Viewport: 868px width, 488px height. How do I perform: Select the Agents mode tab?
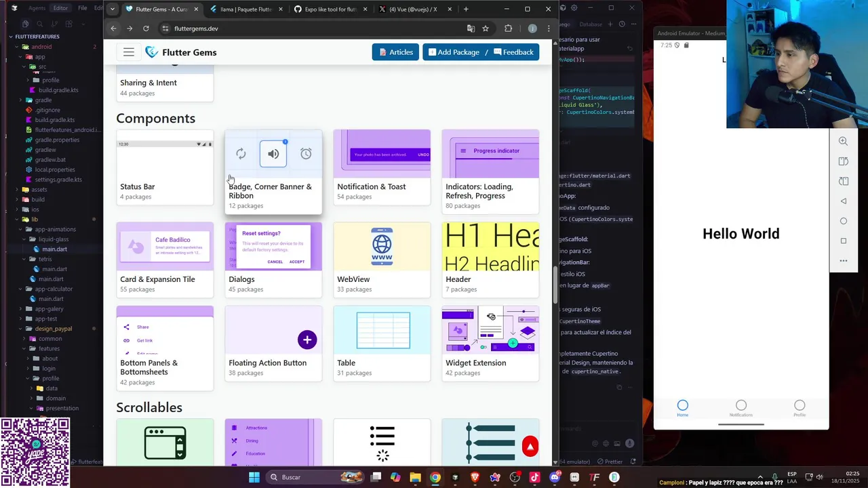point(37,8)
